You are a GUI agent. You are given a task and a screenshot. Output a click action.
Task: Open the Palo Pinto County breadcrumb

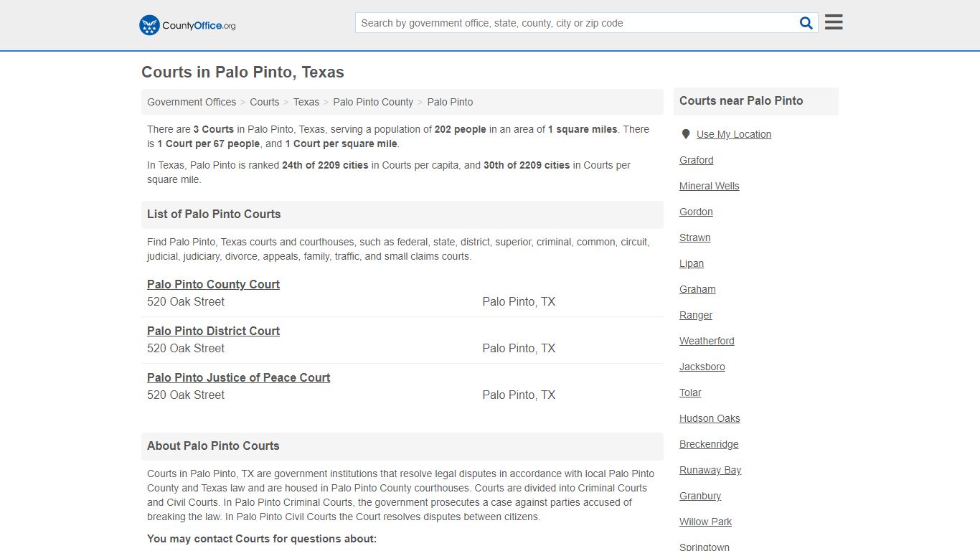tap(373, 102)
